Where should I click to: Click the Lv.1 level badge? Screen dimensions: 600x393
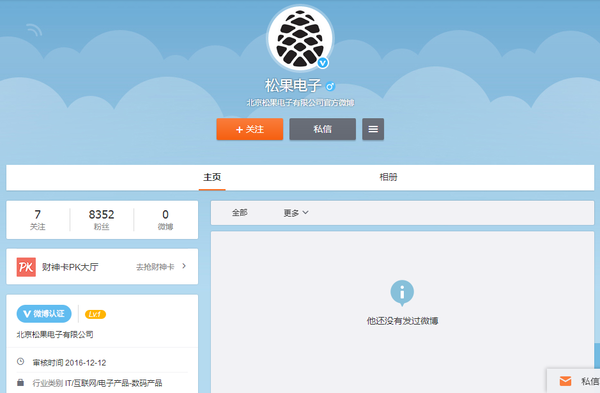coord(95,314)
